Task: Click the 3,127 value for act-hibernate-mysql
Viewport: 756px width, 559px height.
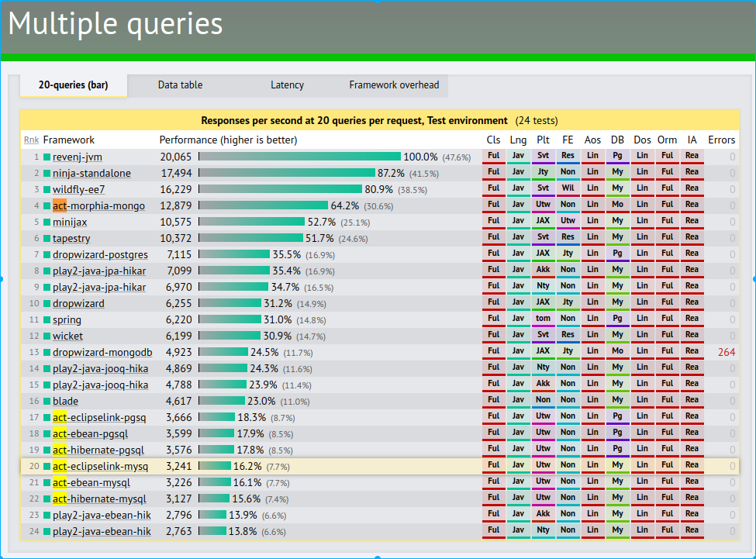Action: 179,499
